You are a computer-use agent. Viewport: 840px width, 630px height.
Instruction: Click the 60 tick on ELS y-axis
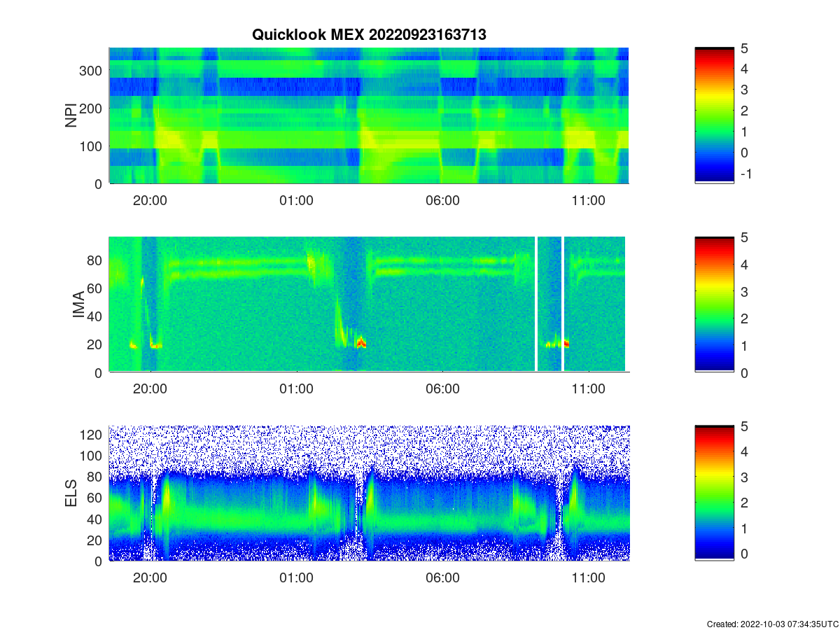[96, 498]
